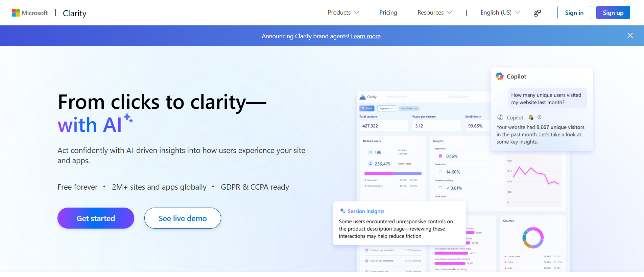Screen dimensions: 644x277
Task: Click the outdoor-furniture URL pink bar
Action: pyautogui.click(x=450, y=263)
